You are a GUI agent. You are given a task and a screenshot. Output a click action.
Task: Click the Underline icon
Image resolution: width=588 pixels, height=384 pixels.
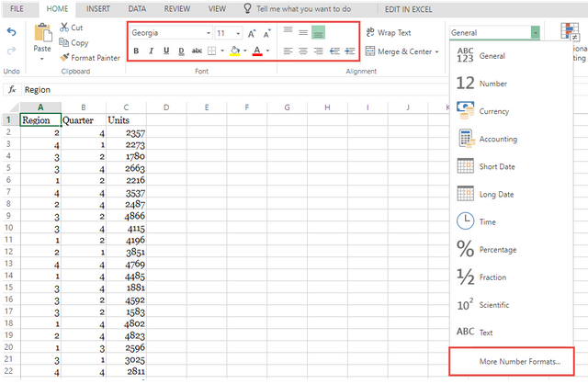point(166,51)
